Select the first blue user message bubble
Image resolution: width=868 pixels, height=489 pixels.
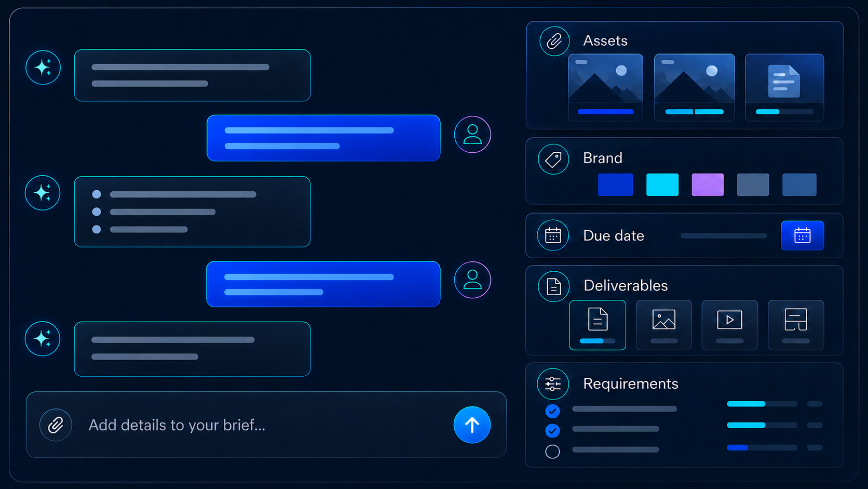coord(323,138)
